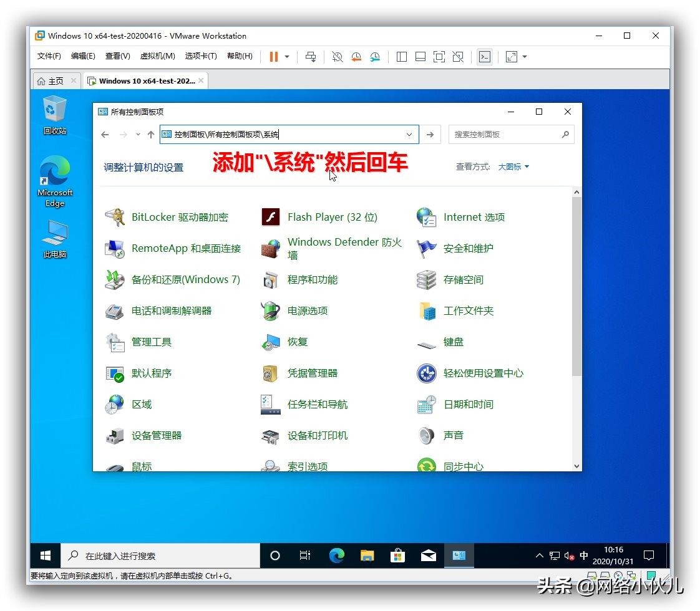The height and width of the screenshot is (611, 700).
Task: Click the control panel search box
Action: pos(505,134)
